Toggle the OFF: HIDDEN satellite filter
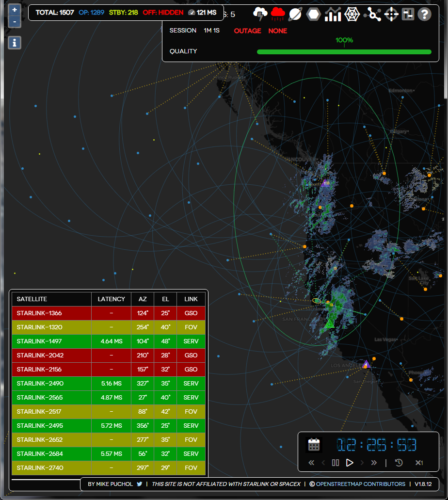448x500 pixels. point(163,13)
